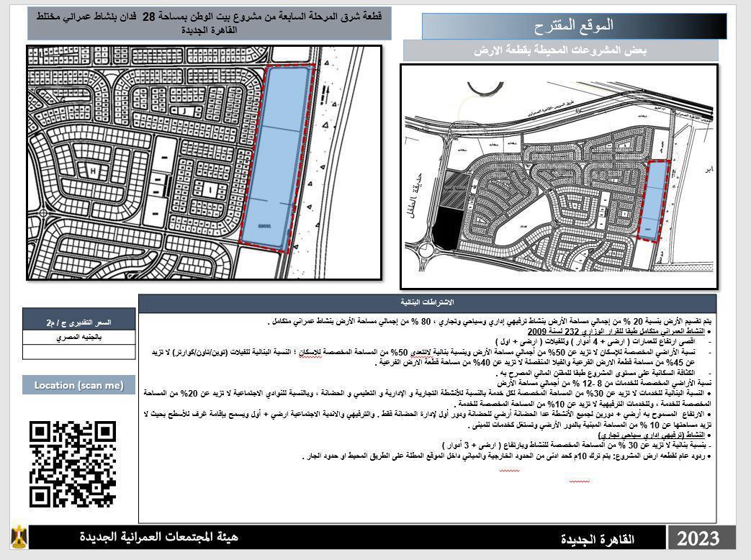This screenshot has height=560, width=751.
Task: Click the line starting "يتم تقسيم الأرض بنسبة 20 %"
Action: tap(490, 321)
